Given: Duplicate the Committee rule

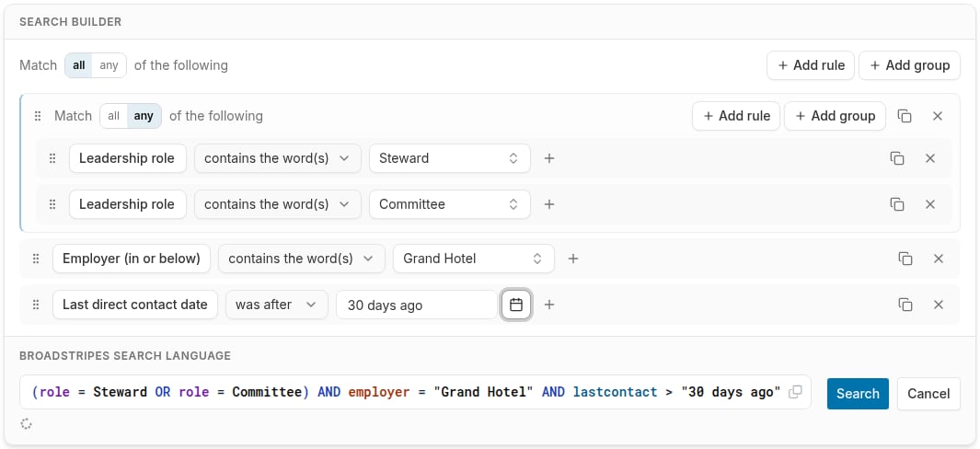Looking at the screenshot, I should click(897, 204).
